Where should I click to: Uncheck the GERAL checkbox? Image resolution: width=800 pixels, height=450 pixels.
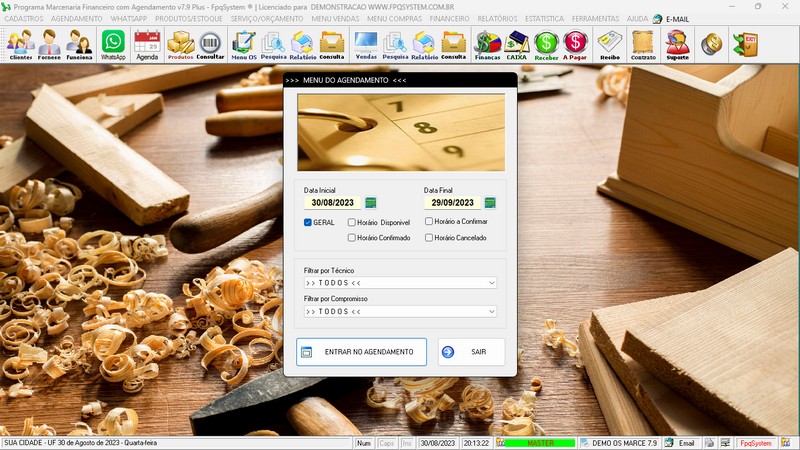pyautogui.click(x=308, y=222)
